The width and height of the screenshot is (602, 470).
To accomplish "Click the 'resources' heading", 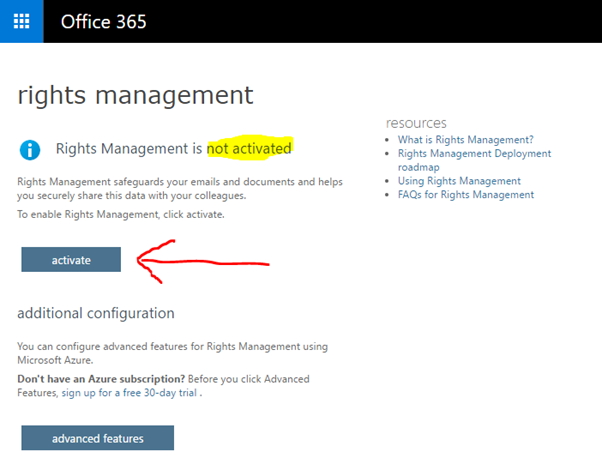I will coord(416,123).
